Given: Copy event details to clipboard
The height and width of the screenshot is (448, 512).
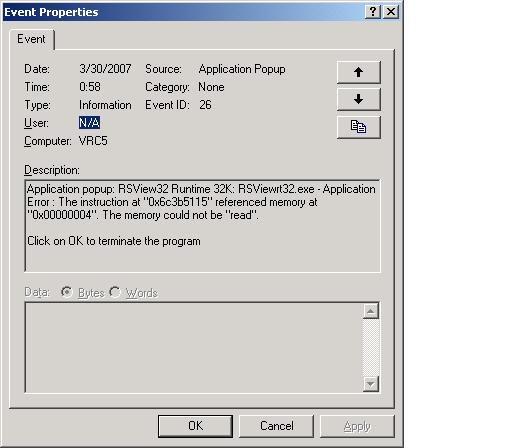Looking at the screenshot, I should 358,127.
